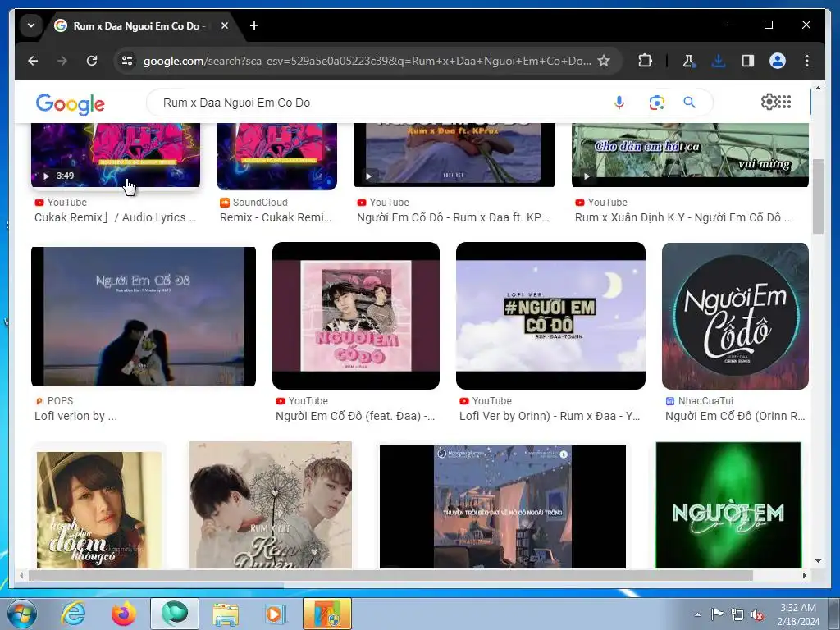Open 'Người Em Cố Đô - Rum x Đaa ft. KP...' link
The image size is (840, 630).
pos(453,217)
